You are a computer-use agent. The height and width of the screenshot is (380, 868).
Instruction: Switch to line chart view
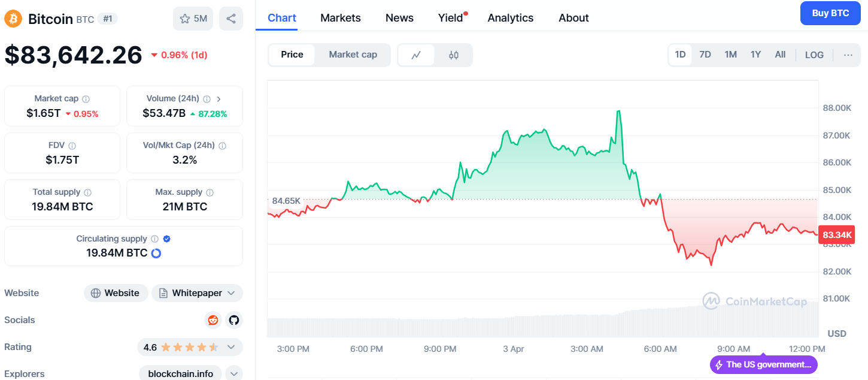tap(416, 55)
